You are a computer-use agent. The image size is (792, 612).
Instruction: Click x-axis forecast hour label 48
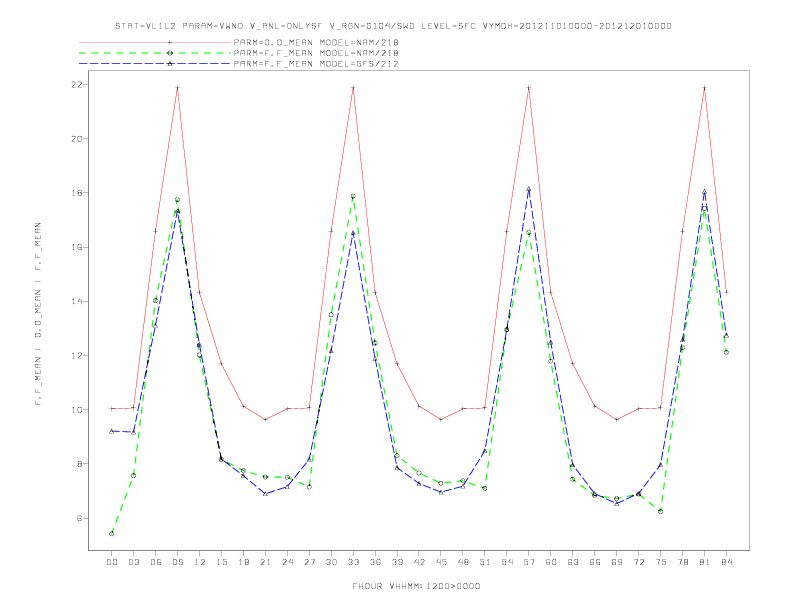(463, 562)
